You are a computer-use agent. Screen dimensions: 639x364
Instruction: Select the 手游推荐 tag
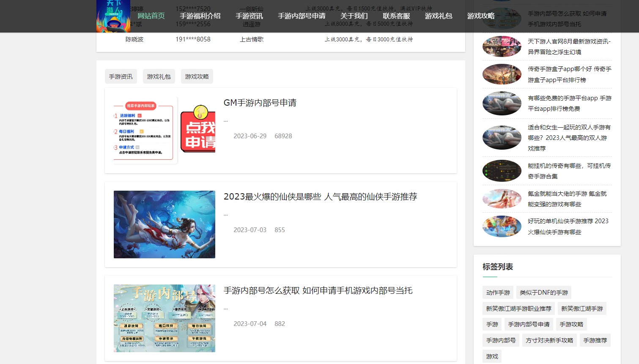pos(595,340)
